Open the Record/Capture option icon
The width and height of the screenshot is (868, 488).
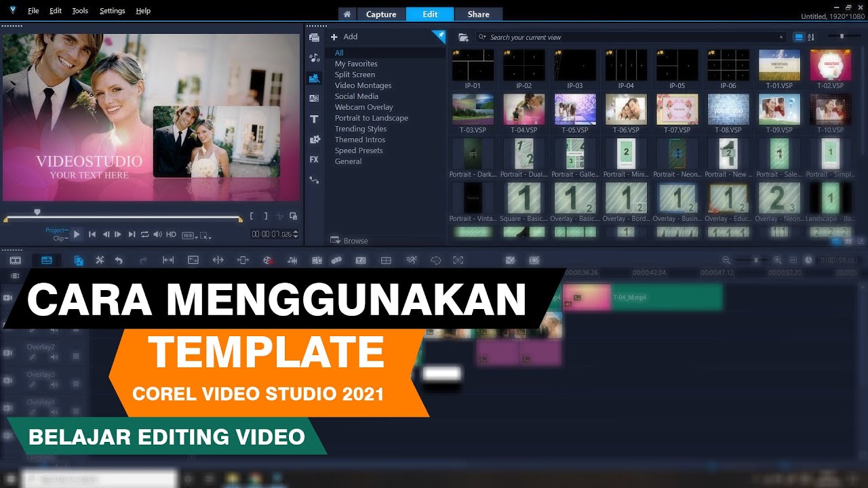pos(267,260)
